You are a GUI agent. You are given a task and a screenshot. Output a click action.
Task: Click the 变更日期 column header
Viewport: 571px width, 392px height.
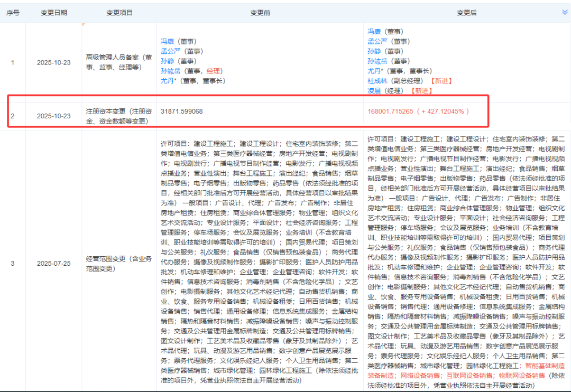[53, 12]
